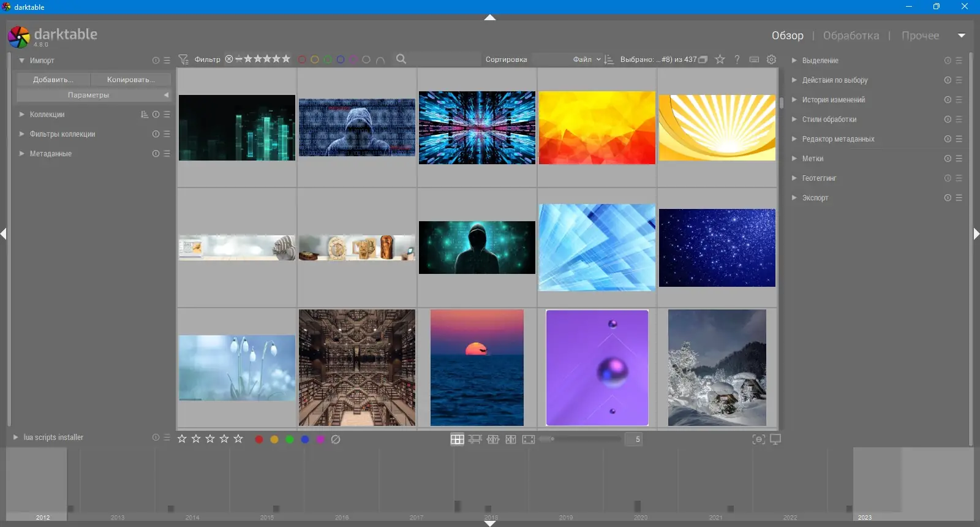Click the rejected-images filter icon next to Фильтр

pos(229,59)
